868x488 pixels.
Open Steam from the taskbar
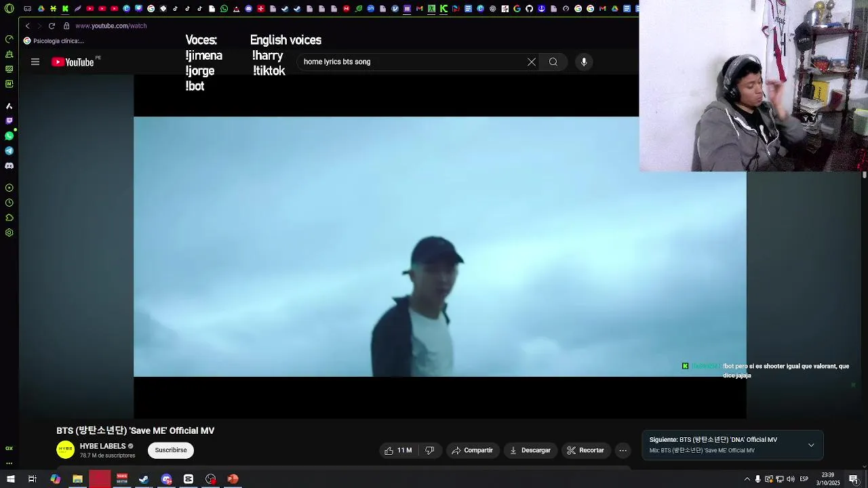(144, 479)
